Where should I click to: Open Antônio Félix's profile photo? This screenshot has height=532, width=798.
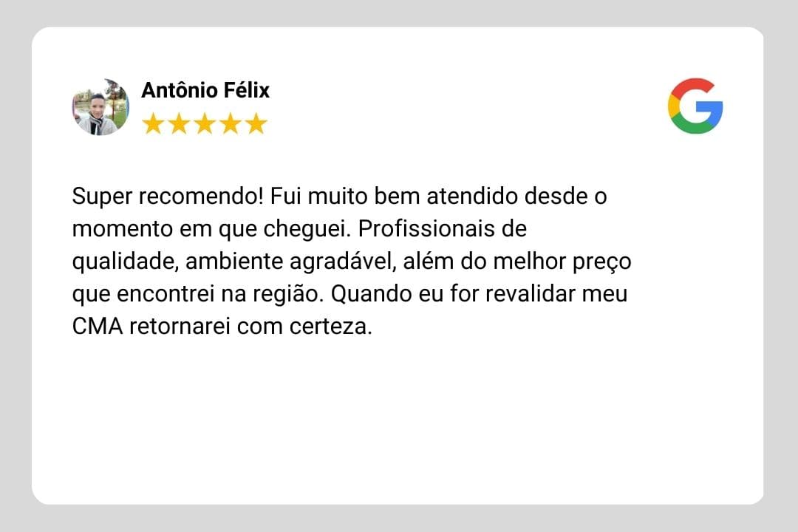tap(100, 107)
